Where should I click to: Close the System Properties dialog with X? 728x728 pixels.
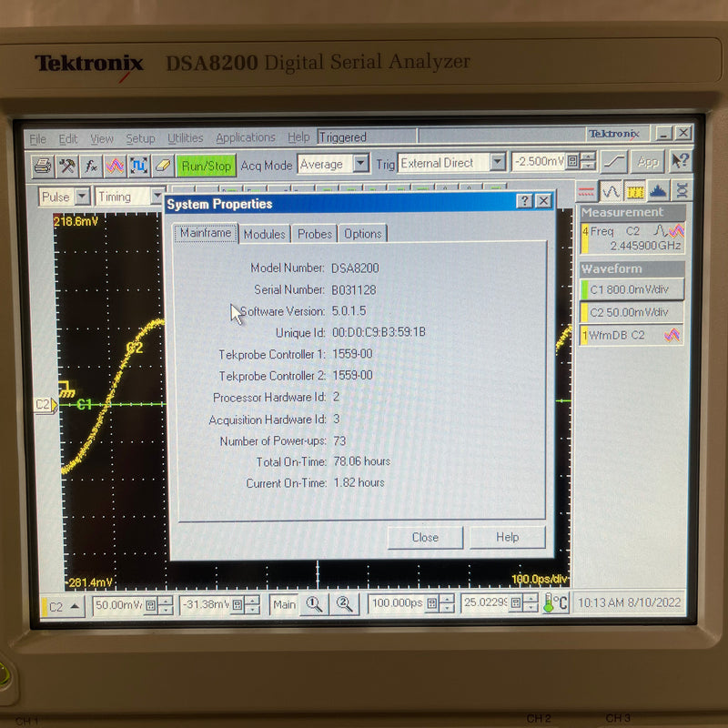(x=542, y=201)
